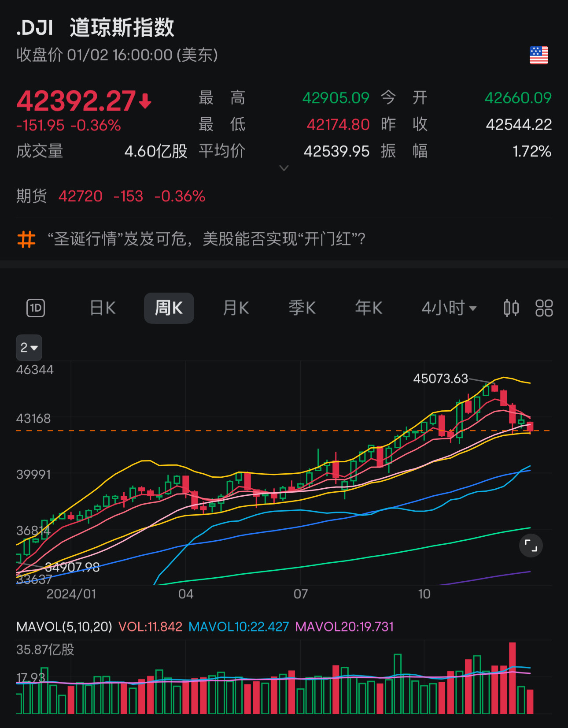This screenshot has width=568, height=728.
Task: Tap the last price 42392.27
Action: tap(76, 101)
